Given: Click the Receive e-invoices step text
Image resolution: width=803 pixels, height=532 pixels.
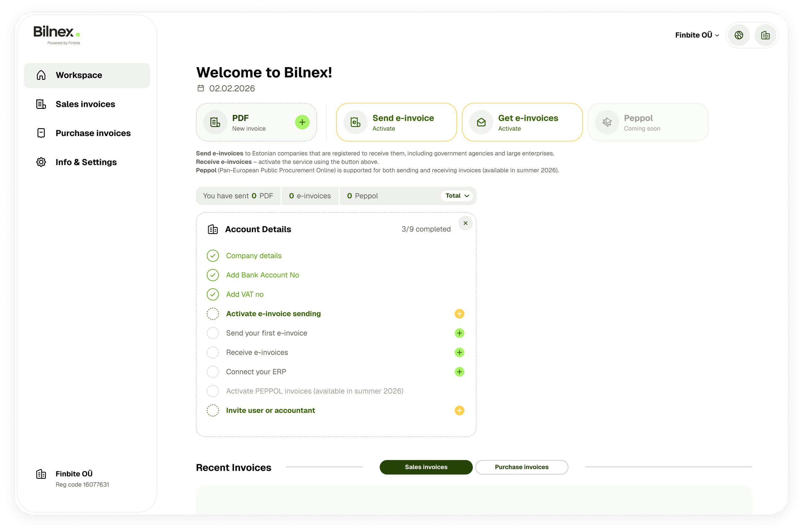Looking at the screenshot, I should point(257,353).
